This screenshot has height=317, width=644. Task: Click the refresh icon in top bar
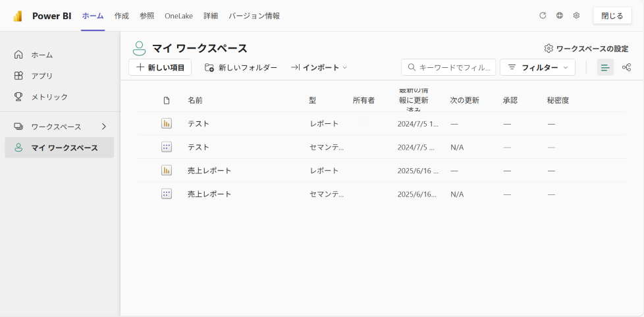point(543,16)
